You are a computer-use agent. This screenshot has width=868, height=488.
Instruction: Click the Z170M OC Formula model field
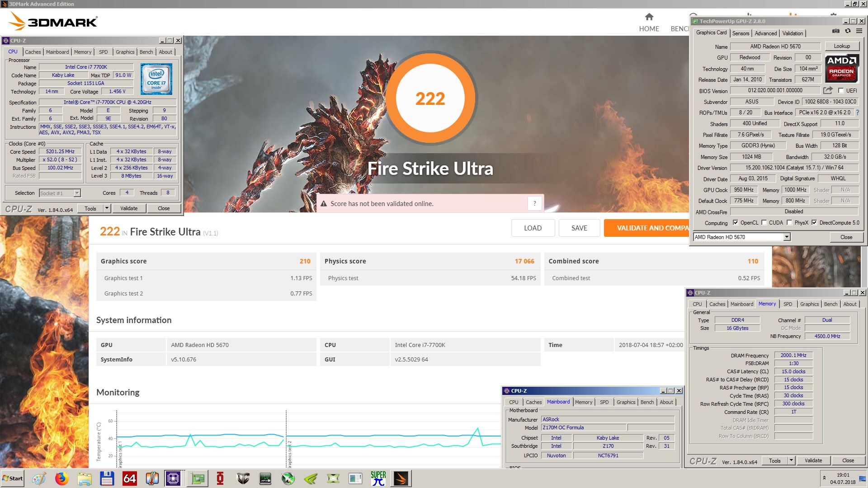583,427
